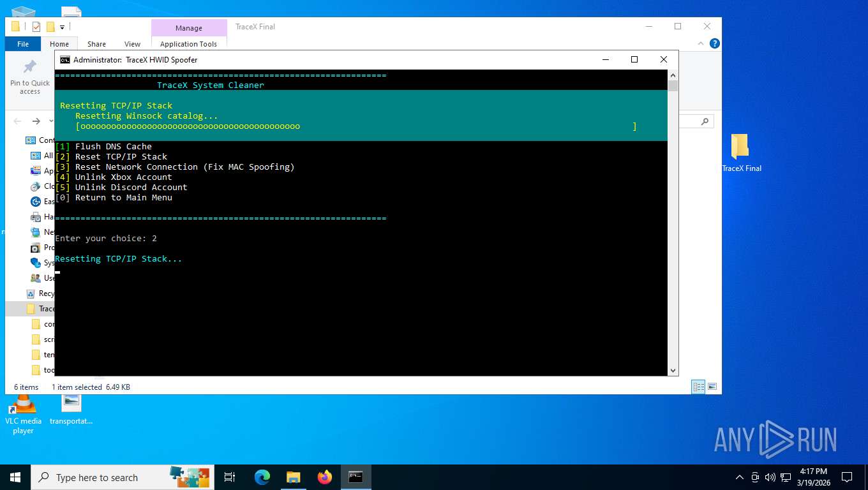The image size is (868, 490).
Task: Switch to the Share ribbon tab
Action: click(x=96, y=44)
